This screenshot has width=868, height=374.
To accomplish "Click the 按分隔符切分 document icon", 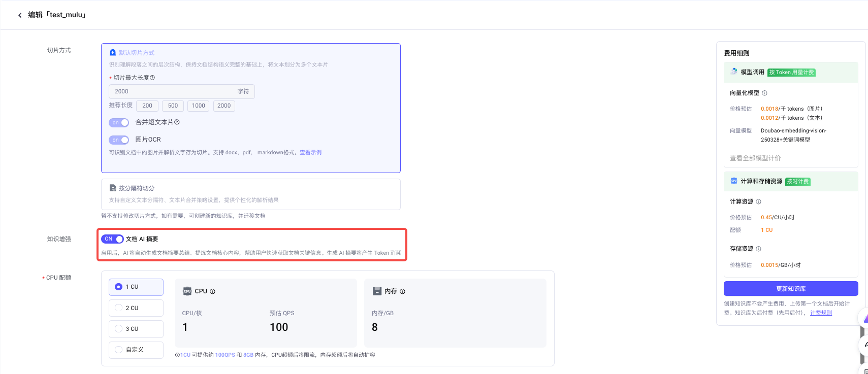I will [113, 188].
